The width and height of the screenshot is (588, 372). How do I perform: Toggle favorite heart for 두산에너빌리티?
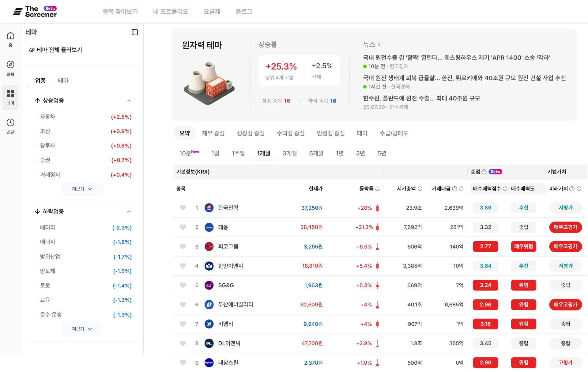point(183,305)
